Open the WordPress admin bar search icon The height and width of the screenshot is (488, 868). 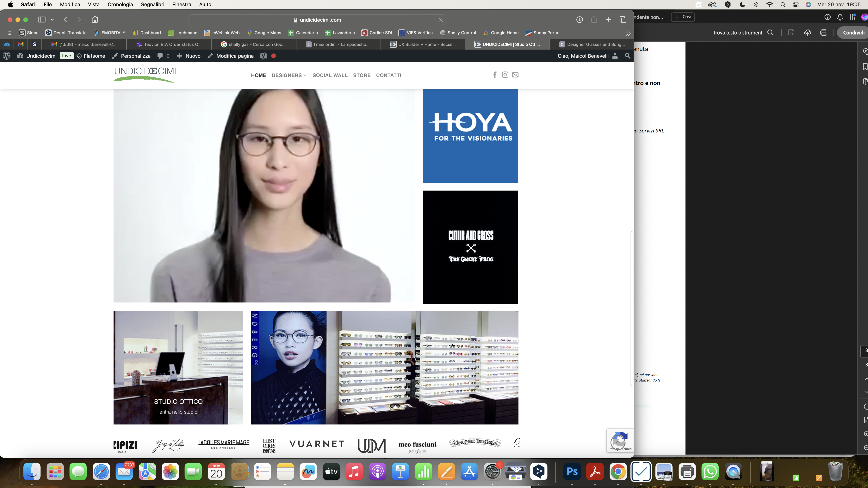point(627,56)
